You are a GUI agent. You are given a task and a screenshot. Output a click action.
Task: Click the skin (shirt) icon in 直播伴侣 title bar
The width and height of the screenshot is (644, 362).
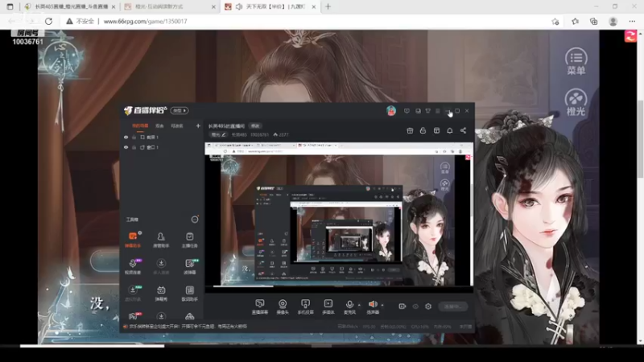pyautogui.click(x=427, y=111)
